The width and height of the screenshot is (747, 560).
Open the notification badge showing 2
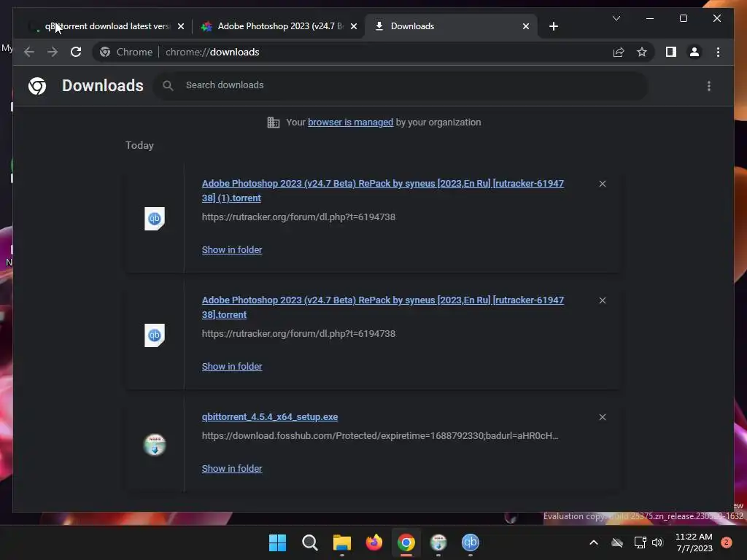pos(727,542)
